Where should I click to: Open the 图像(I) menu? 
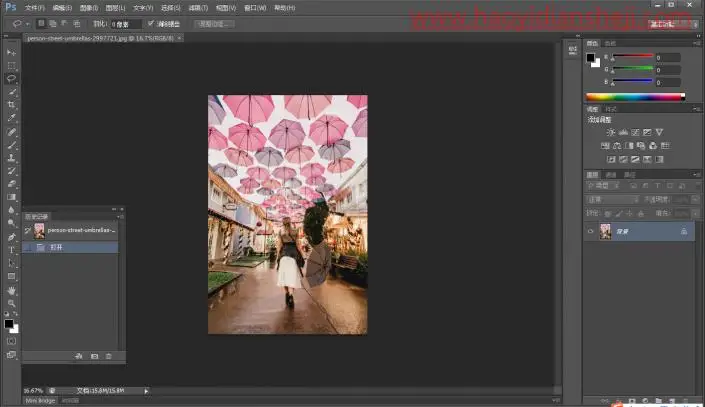[89, 8]
